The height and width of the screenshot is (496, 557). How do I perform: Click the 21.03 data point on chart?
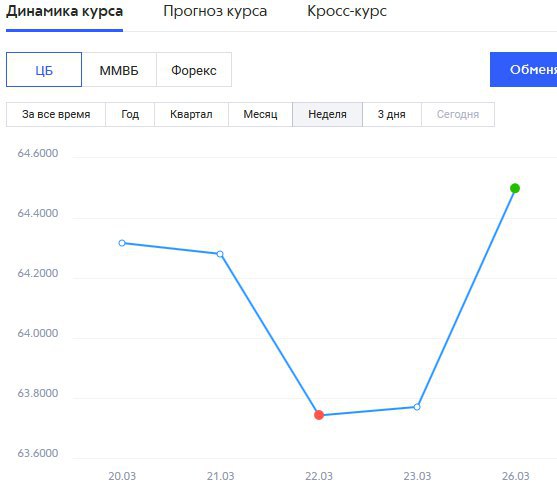click(220, 254)
